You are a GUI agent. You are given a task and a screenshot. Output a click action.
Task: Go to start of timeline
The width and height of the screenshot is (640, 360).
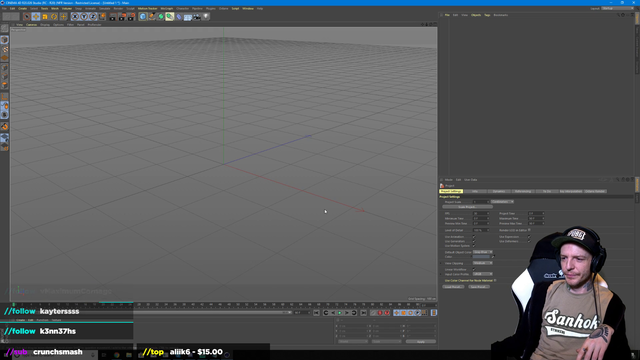(x=316, y=313)
